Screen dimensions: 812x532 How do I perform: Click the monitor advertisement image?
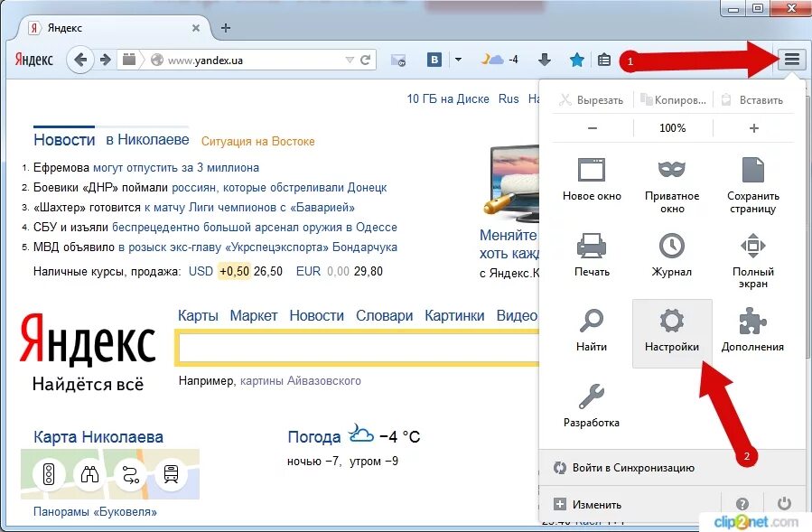(x=511, y=182)
